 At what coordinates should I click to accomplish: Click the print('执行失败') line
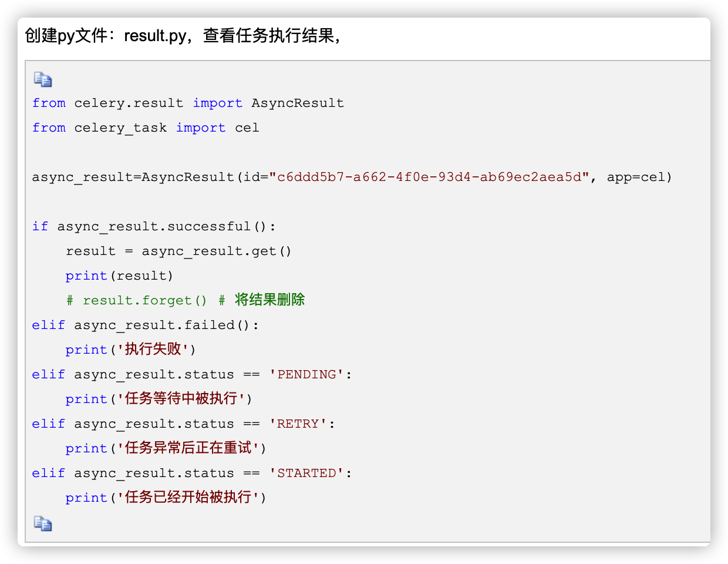point(130,350)
